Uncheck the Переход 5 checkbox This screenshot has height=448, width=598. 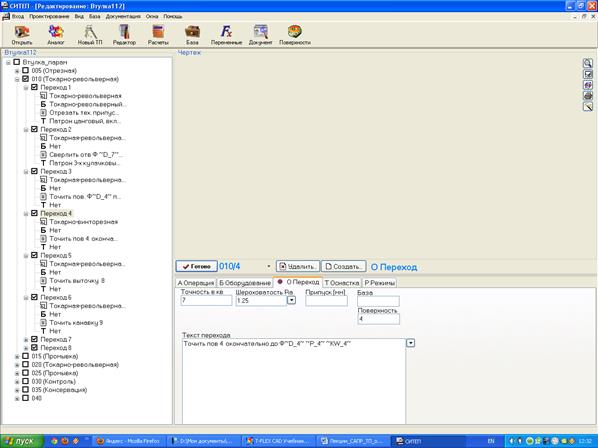34,255
